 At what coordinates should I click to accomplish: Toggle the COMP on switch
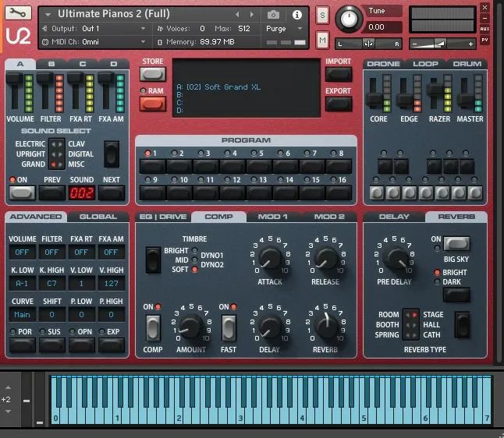click(153, 328)
